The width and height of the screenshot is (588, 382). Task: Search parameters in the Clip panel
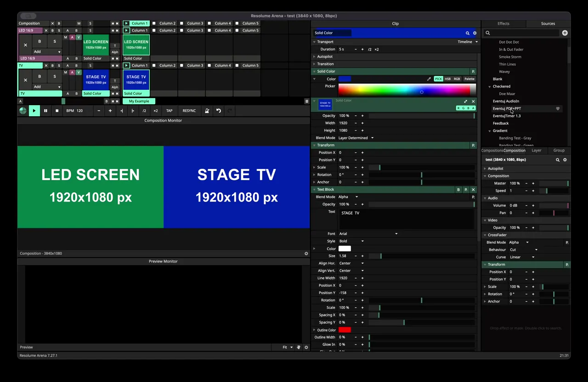pyautogui.click(x=468, y=33)
